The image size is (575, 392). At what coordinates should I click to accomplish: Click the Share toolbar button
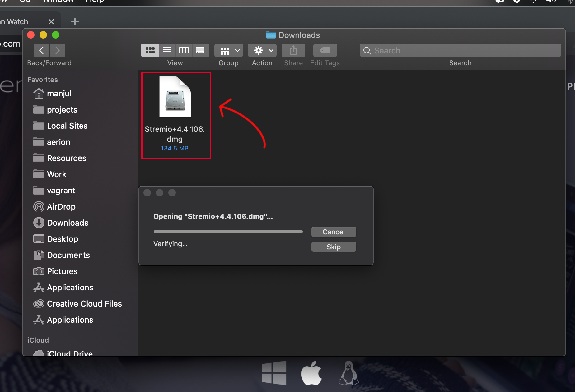pyautogui.click(x=293, y=50)
